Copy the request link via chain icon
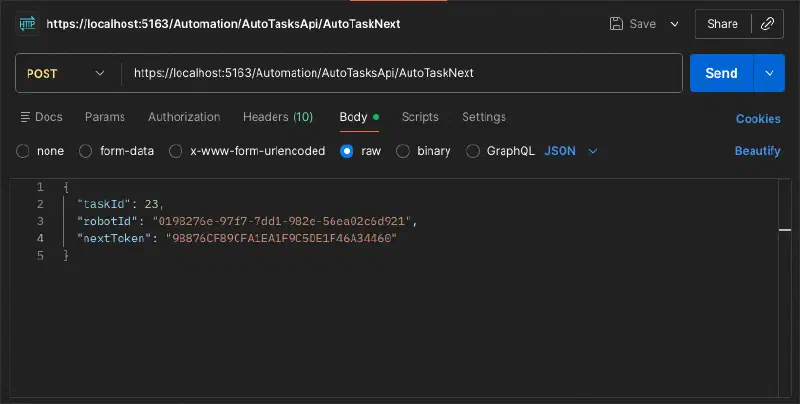Image resolution: width=800 pixels, height=404 pixels. tap(767, 24)
